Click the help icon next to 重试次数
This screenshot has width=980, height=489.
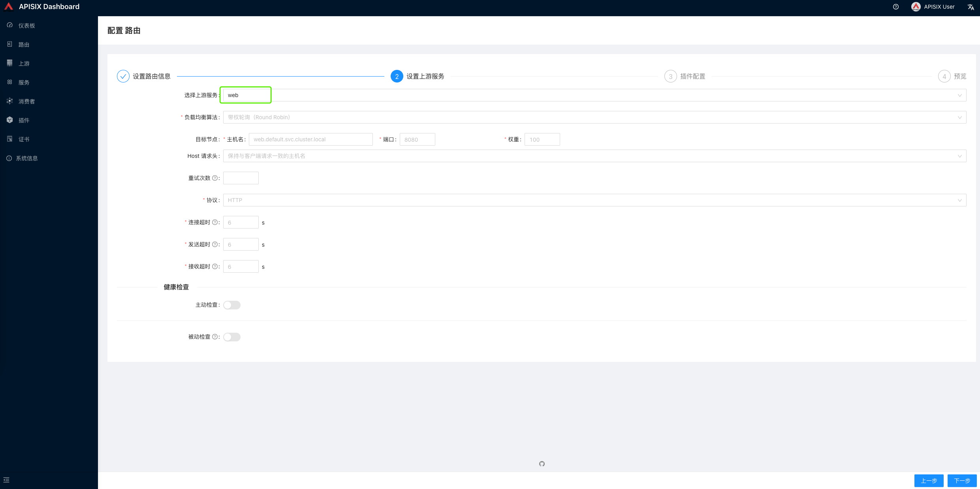point(215,178)
